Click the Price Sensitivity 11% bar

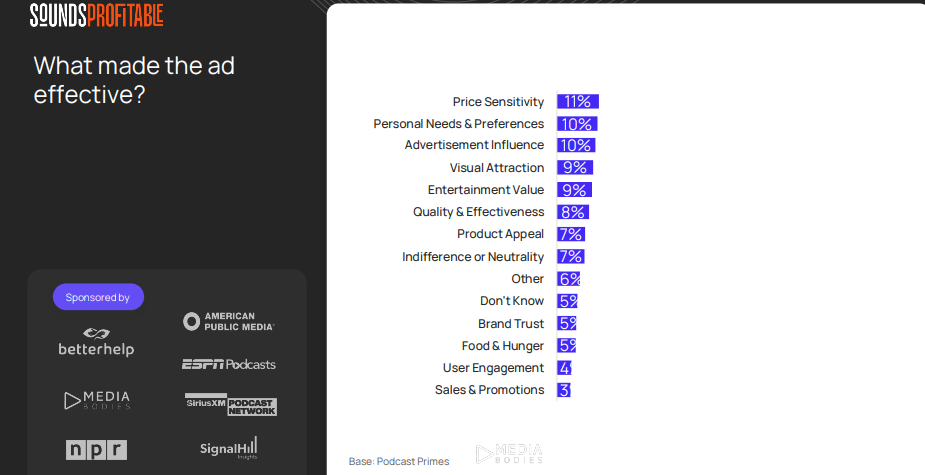click(x=578, y=101)
